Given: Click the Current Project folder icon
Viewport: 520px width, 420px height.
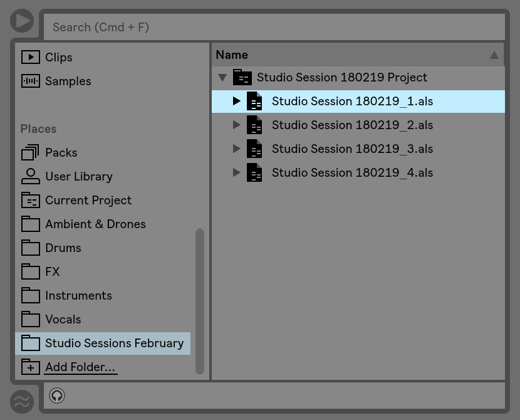Looking at the screenshot, I should pyautogui.click(x=30, y=200).
